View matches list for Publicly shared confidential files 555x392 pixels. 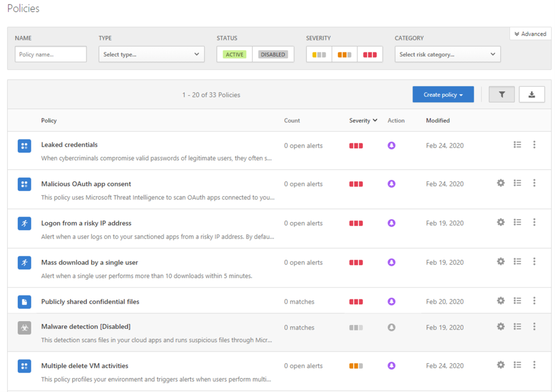tap(518, 301)
